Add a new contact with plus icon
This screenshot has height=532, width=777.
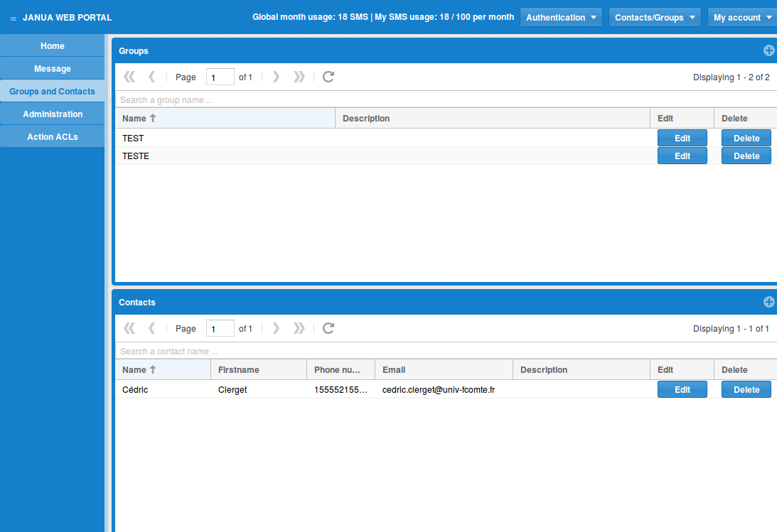pyautogui.click(x=768, y=302)
